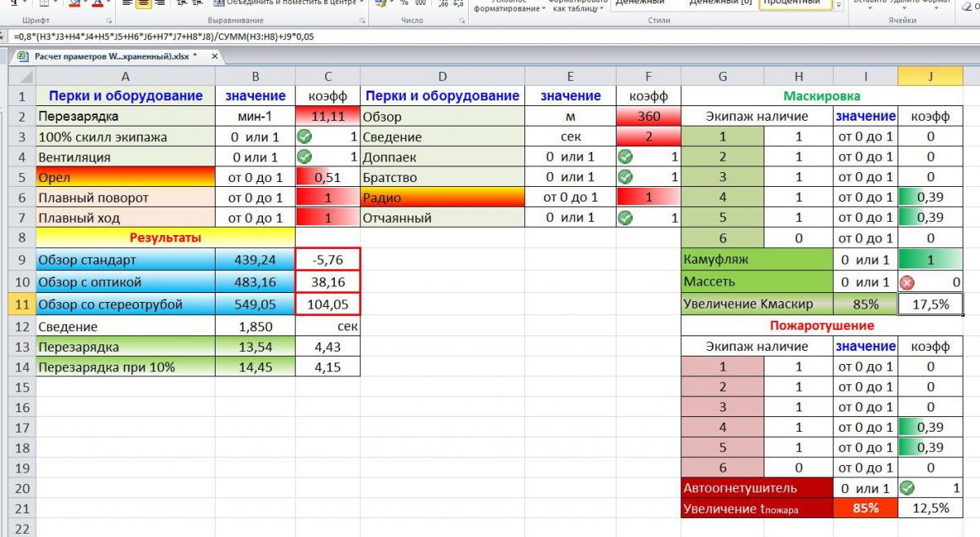Select green check icon in Автоогнетушитель row
Screen dimensions: 980x537
click(907, 488)
